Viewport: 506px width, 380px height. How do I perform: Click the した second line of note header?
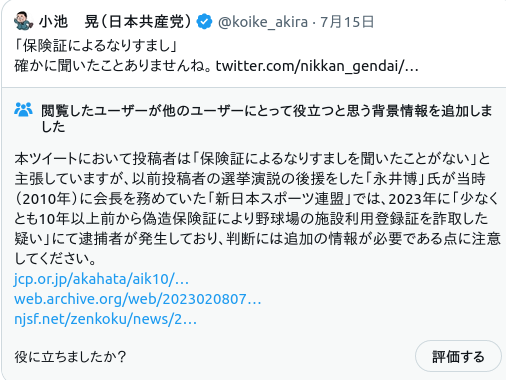[x=53, y=127]
